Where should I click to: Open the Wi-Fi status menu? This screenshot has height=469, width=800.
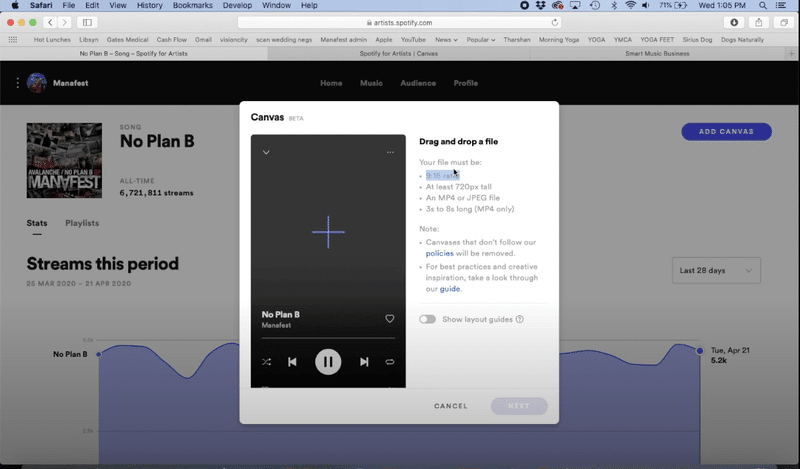(631, 6)
